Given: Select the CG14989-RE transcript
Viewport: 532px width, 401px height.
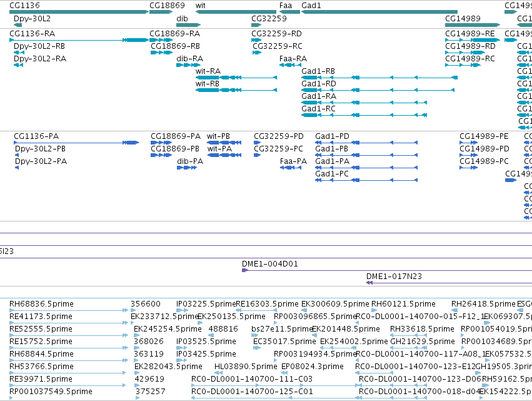Looking at the screenshot, I should [473, 40].
